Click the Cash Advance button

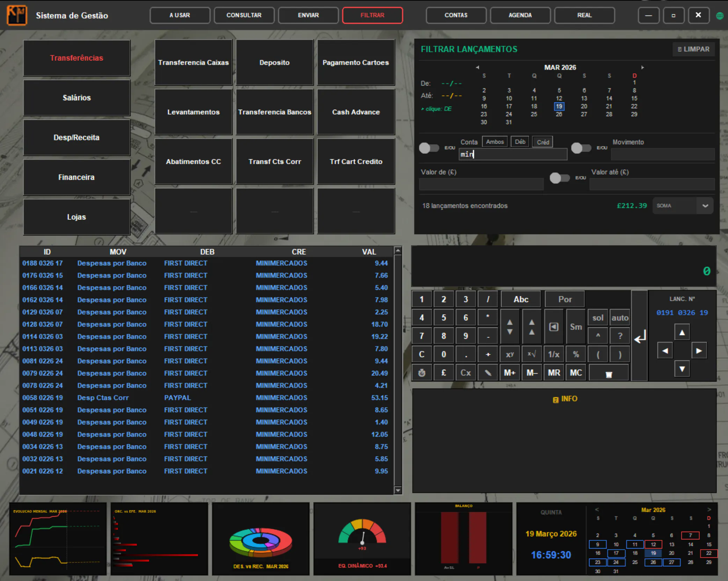click(x=356, y=112)
